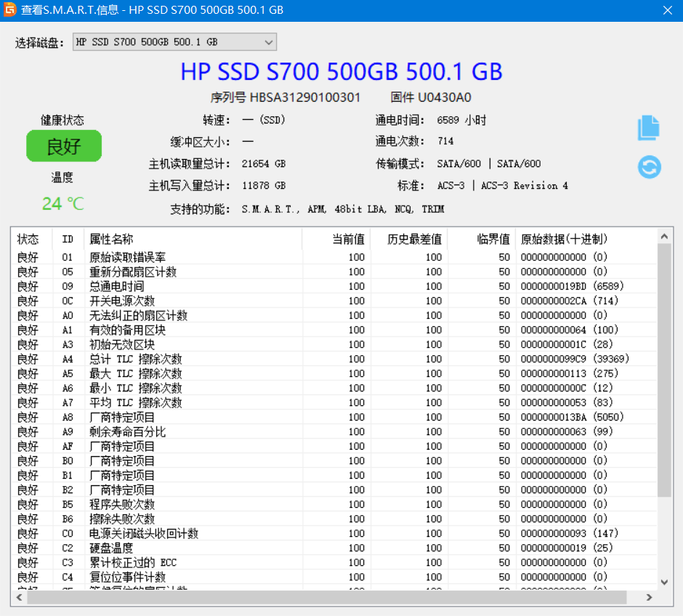Select the 原始读取错误率 row

pos(334,257)
